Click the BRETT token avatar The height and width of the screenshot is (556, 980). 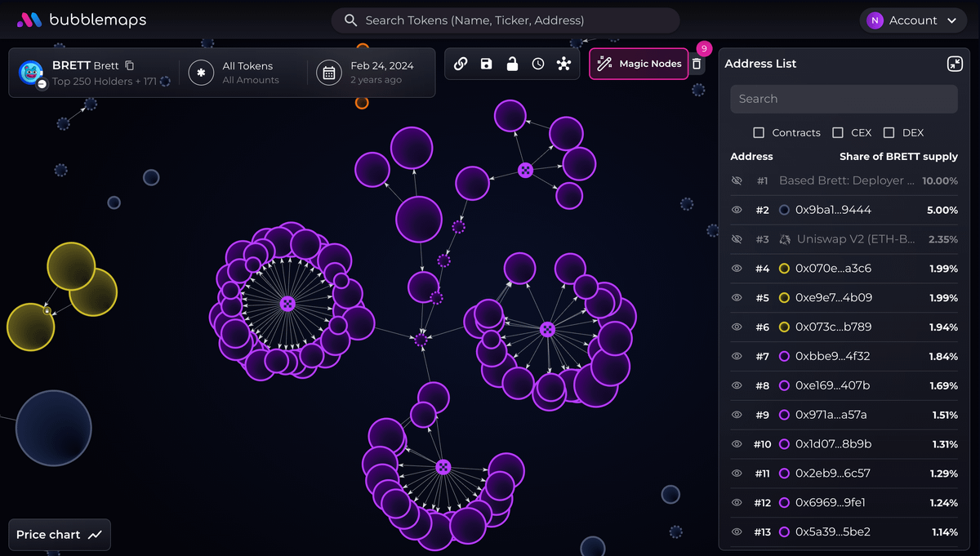(31, 73)
